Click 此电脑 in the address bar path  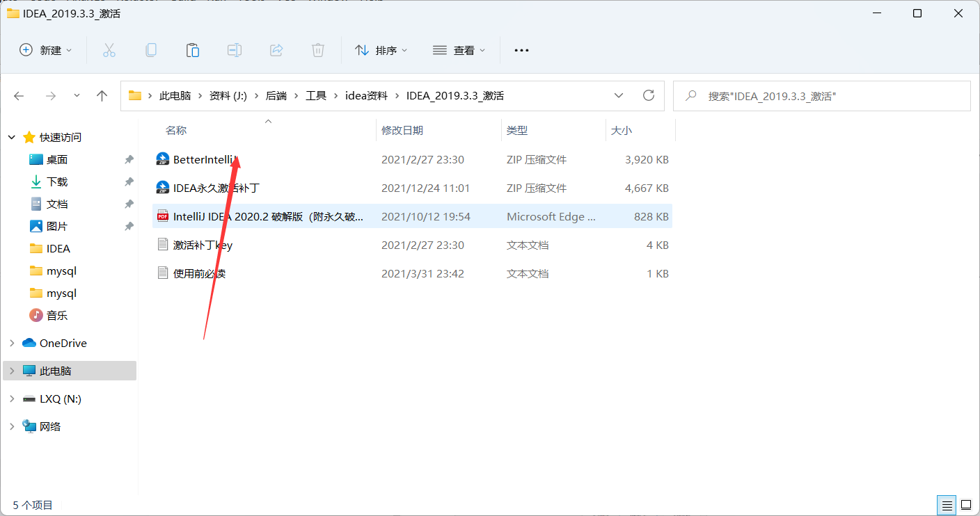pos(175,96)
